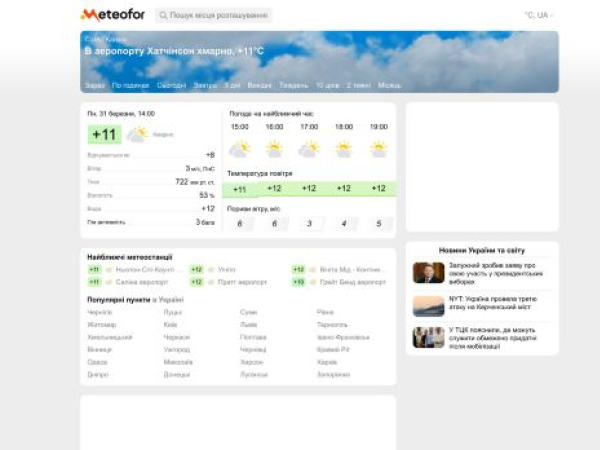Click the current weather cloud-sun icon beside +11
600x450 pixels.
[x=137, y=135]
